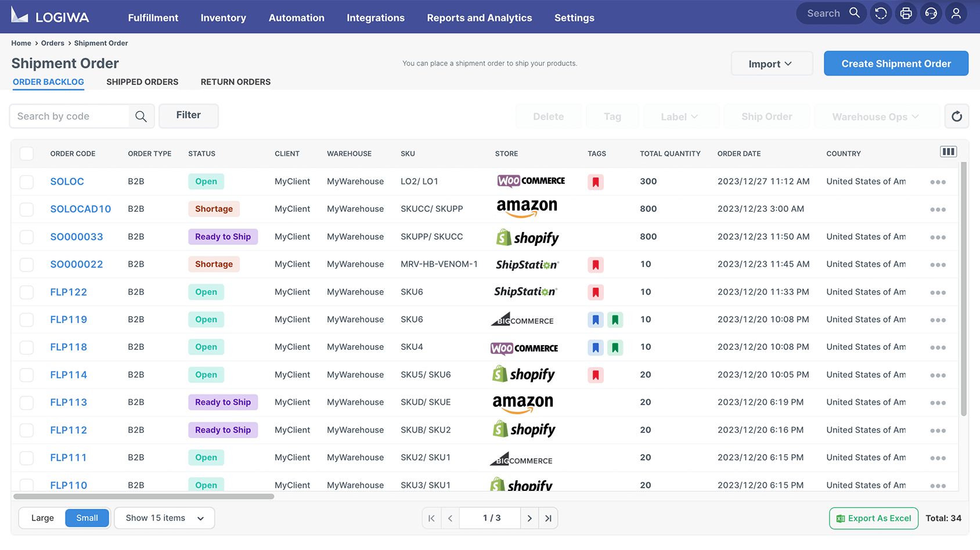Click the green tag on FLP119 row

coord(615,320)
